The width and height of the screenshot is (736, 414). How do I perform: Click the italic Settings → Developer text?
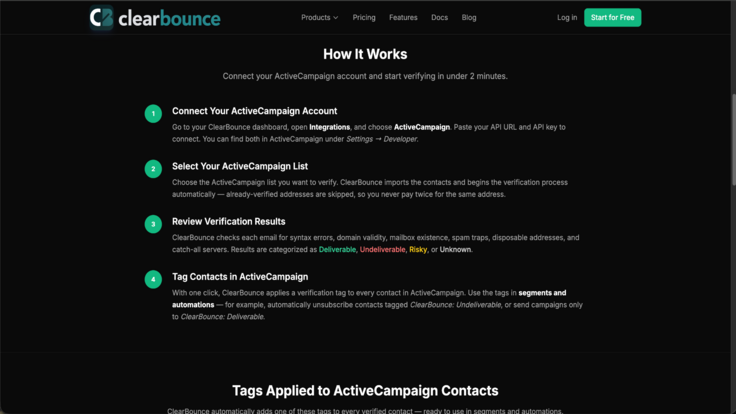382,139
